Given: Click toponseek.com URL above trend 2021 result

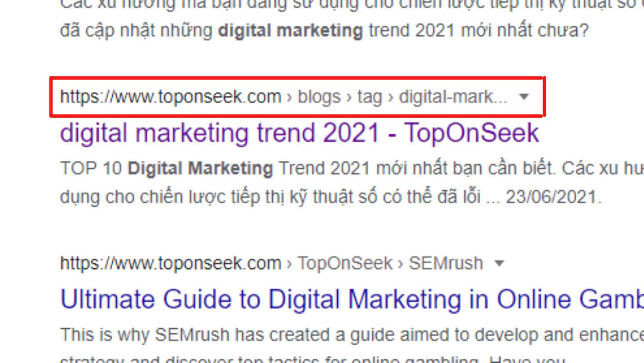Looking at the screenshot, I should tap(170, 97).
